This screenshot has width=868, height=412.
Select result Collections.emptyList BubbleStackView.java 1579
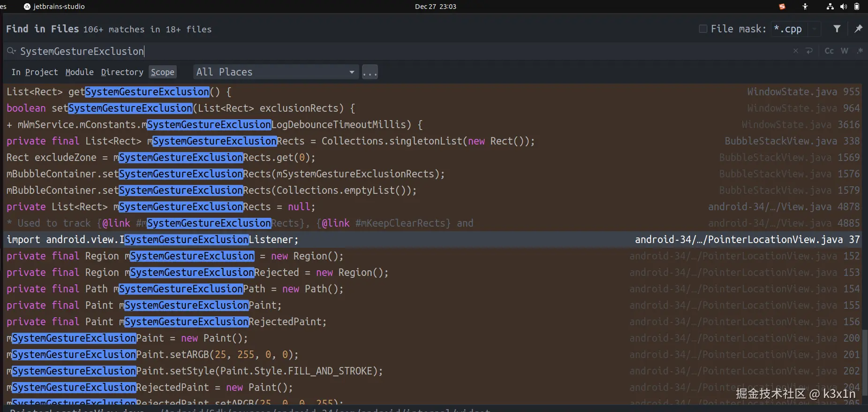433,190
